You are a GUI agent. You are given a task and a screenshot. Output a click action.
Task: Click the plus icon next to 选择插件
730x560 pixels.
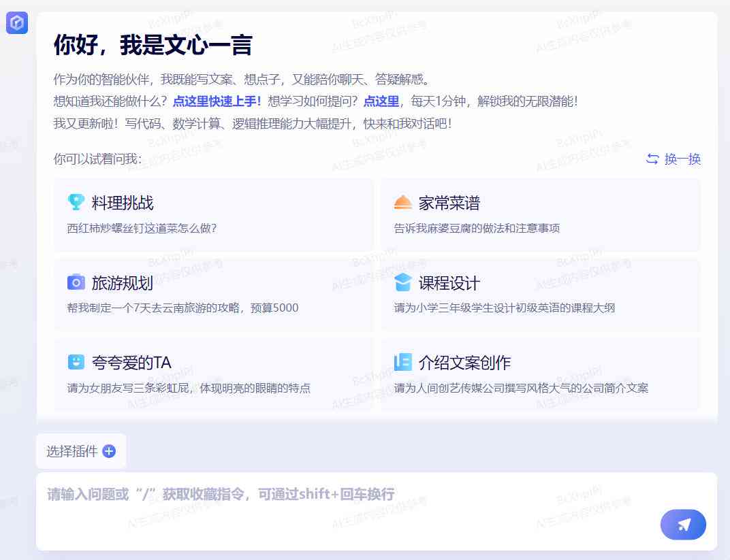(x=109, y=451)
